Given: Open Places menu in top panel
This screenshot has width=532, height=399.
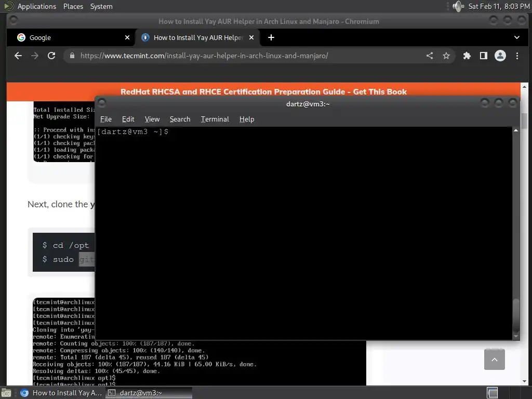Looking at the screenshot, I should (73, 6).
